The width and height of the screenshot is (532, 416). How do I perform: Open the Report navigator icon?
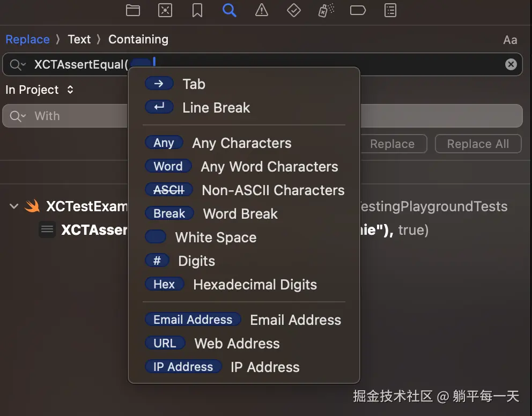click(390, 10)
